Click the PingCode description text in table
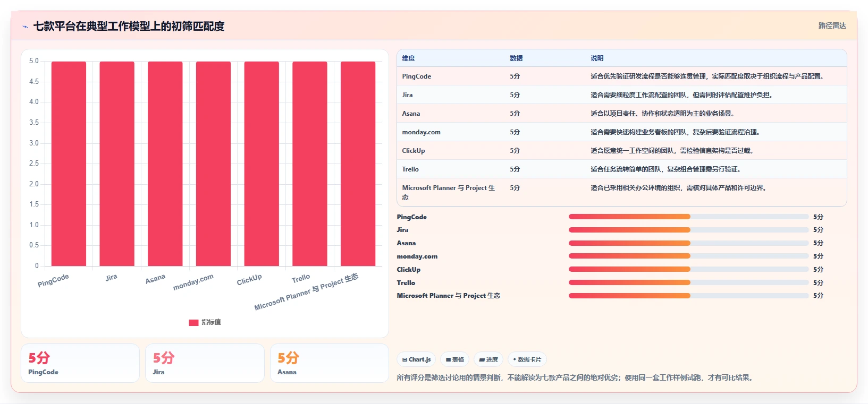Image resolution: width=868 pixels, height=404 pixels. click(709, 76)
